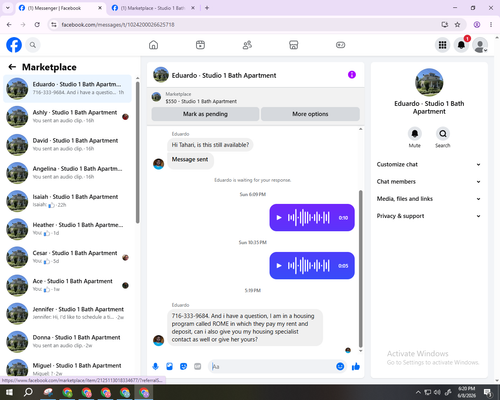Open the Reels video icon
500x400 pixels.
coord(200,45)
